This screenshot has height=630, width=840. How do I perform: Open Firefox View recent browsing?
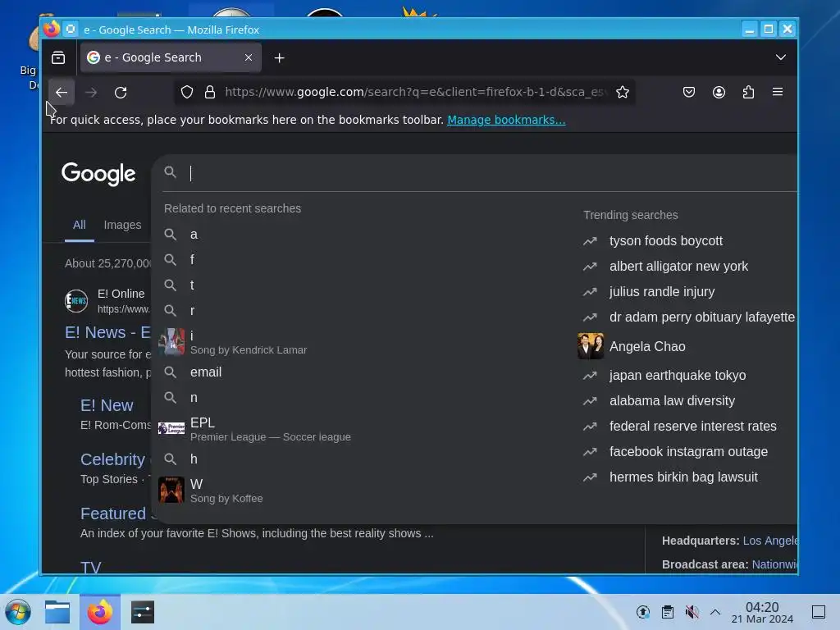point(58,57)
